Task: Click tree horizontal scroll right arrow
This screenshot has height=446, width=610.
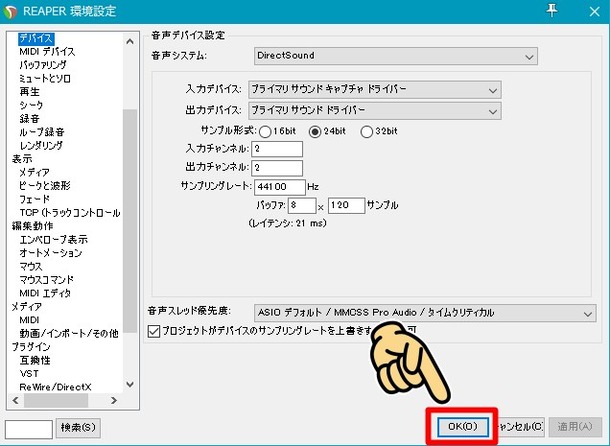Action: point(114,400)
